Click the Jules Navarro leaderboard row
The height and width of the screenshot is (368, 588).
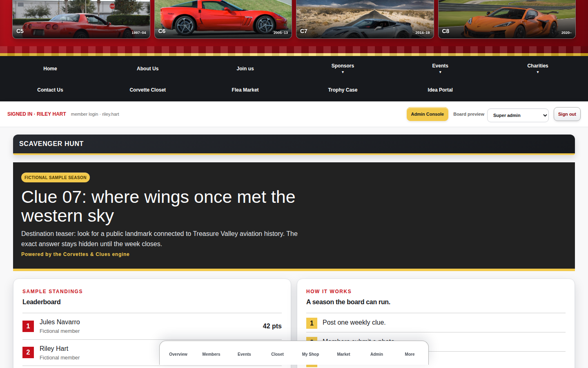tap(152, 326)
